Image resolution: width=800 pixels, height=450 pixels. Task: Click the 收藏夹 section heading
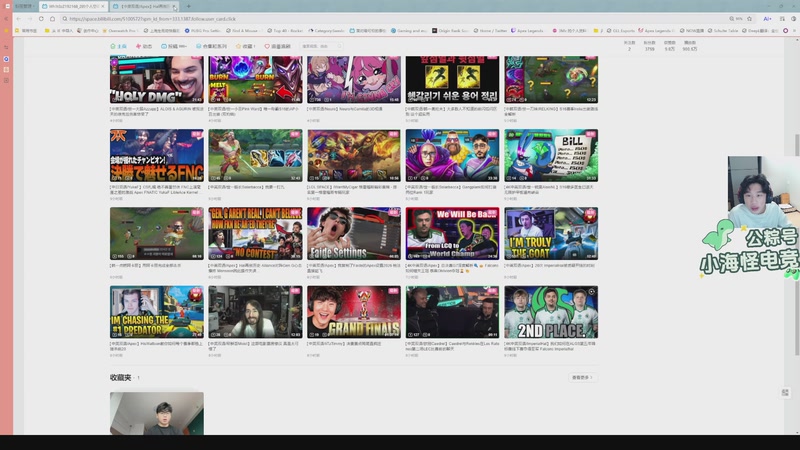[121, 378]
